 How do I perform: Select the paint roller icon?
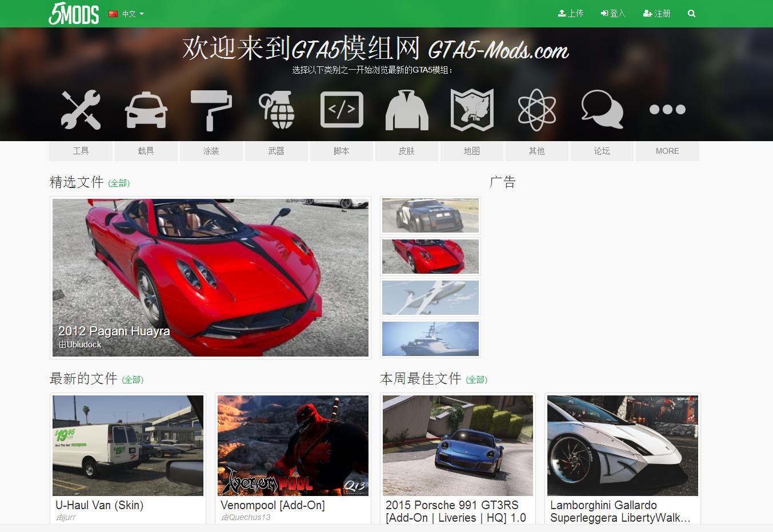[211, 110]
